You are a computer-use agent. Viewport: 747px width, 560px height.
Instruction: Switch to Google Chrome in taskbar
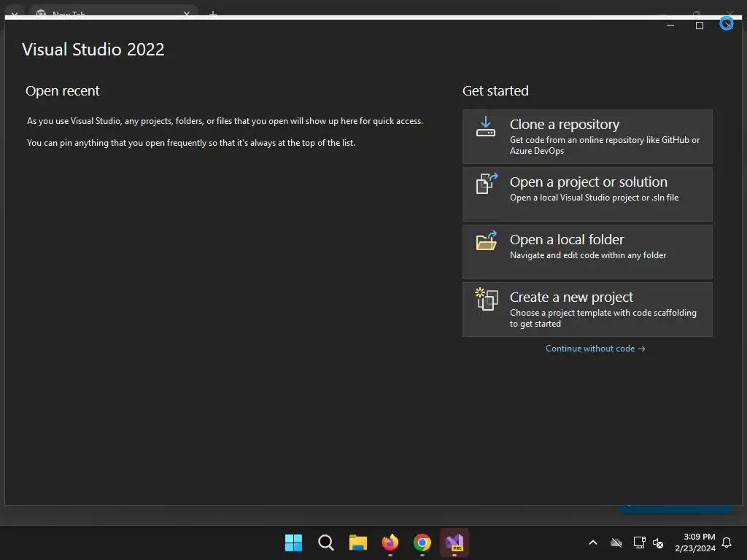(x=422, y=542)
